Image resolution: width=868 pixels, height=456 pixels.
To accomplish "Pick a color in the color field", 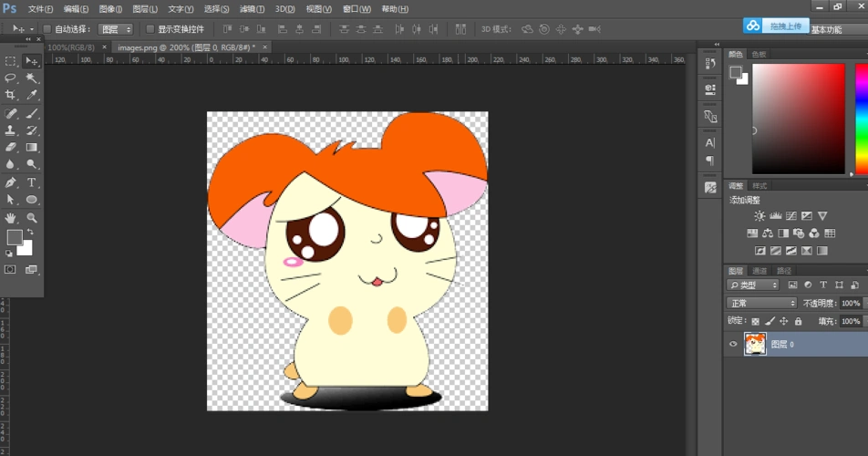I will 799,119.
